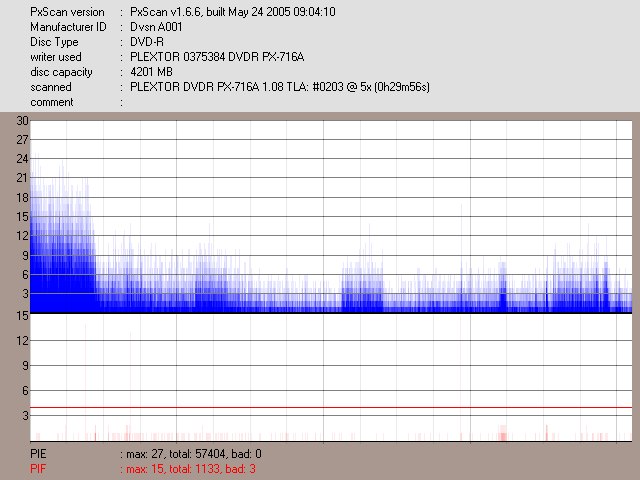Click the 21 tick on the PIE axis

pos(22,178)
